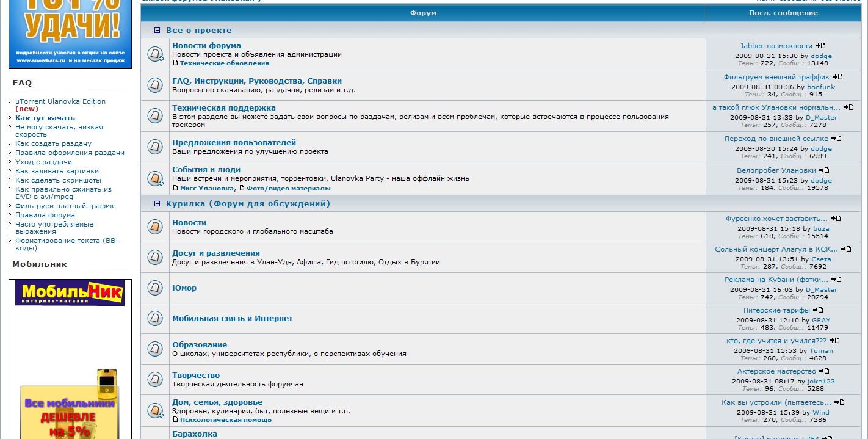Image resolution: width=868 pixels, height=439 pixels.
Task: Go to last post icon after Как вы устроили
Action: click(839, 402)
